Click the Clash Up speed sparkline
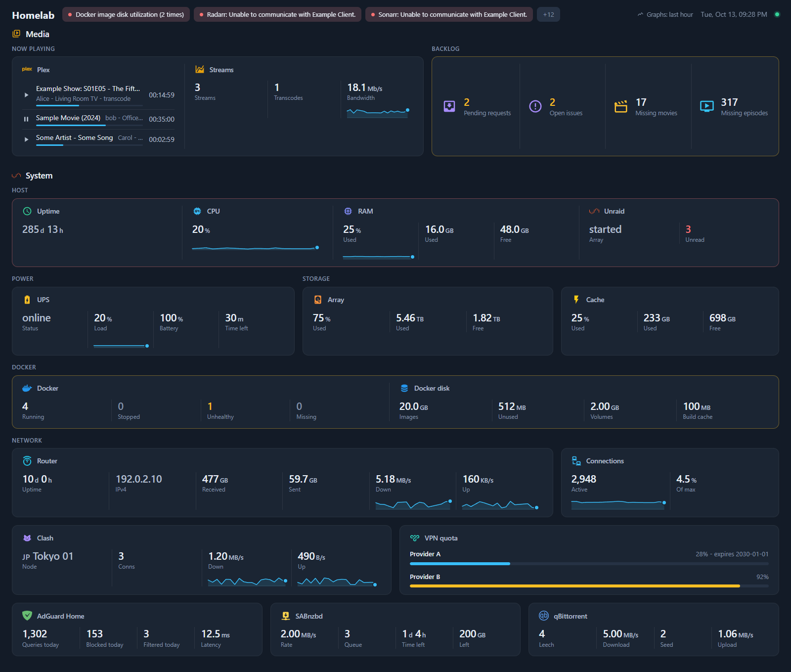791x672 pixels. (x=337, y=581)
